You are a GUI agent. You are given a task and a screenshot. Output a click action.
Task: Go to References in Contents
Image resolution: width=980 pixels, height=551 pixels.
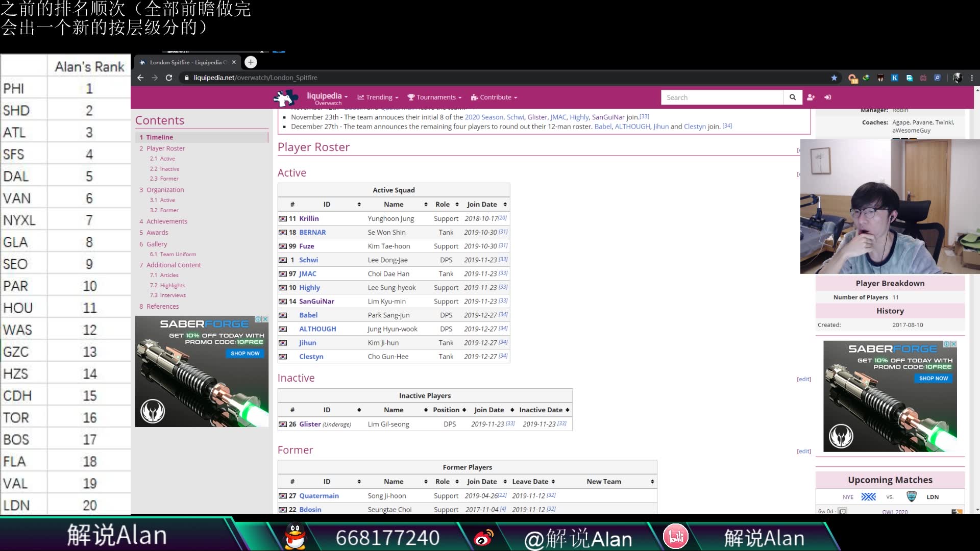pos(162,307)
